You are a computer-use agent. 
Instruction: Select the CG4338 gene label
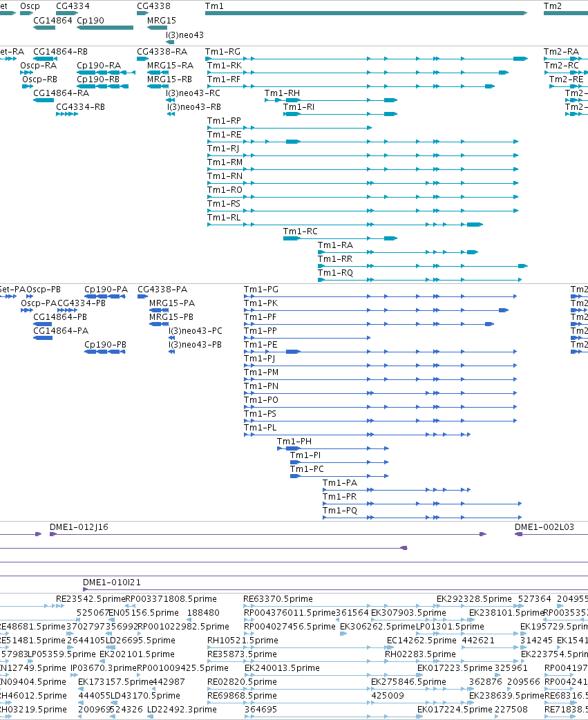coord(153,6)
